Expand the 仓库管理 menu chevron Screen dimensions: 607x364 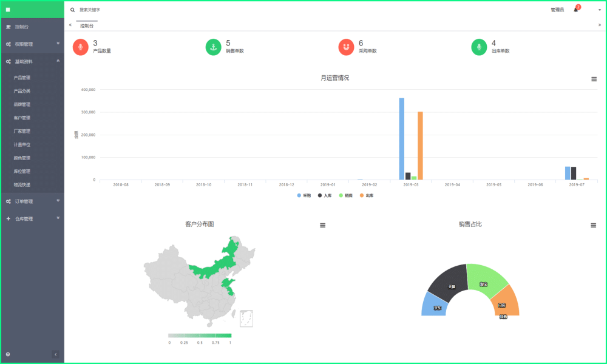58,218
